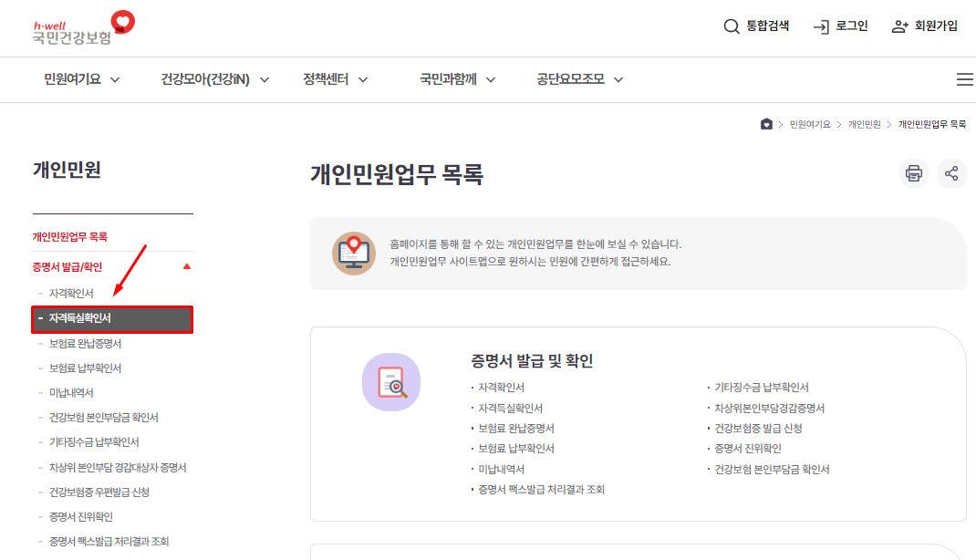976x560 pixels.
Task: Expand the 건강모아(건강iN) dropdown chevron
Action: [x=264, y=79]
